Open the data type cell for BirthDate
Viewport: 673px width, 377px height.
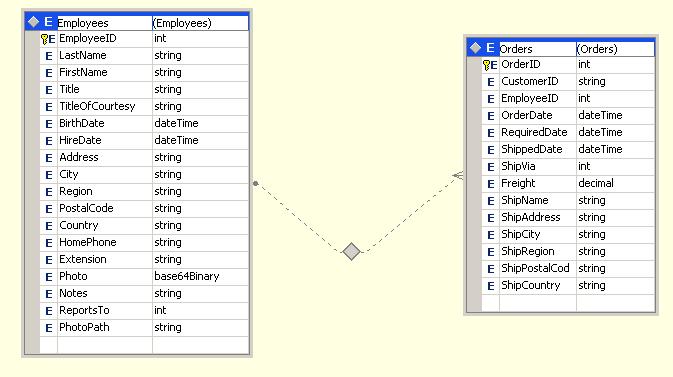pyautogui.click(x=200, y=124)
